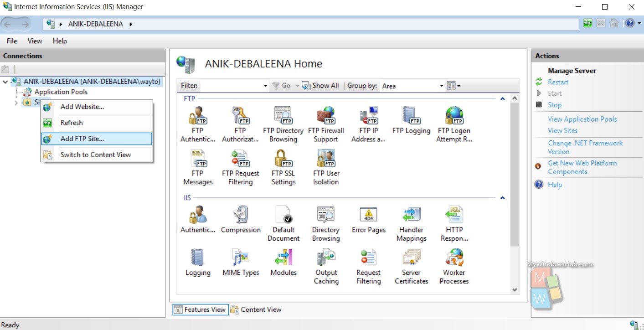
Task: Open FTP Request Filtering icon
Action: 240,159
